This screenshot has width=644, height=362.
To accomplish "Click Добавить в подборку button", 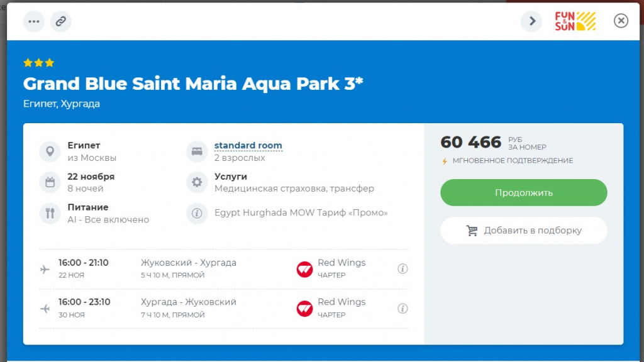I will click(523, 231).
